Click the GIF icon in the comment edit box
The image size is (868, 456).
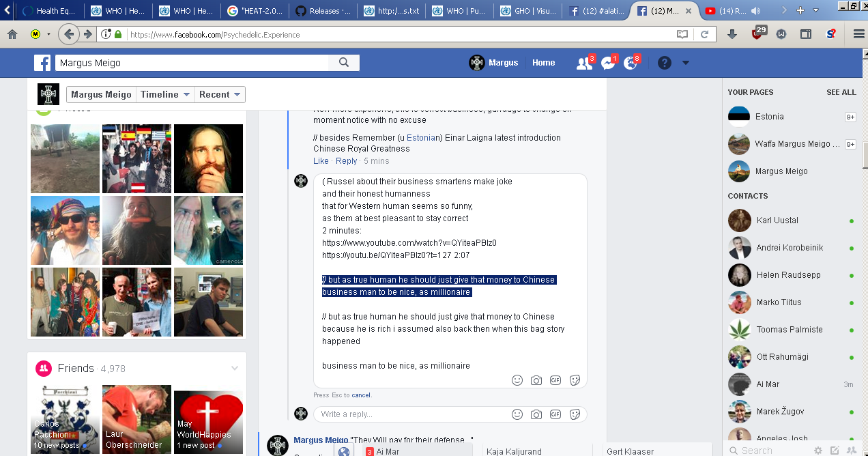pos(555,380)
